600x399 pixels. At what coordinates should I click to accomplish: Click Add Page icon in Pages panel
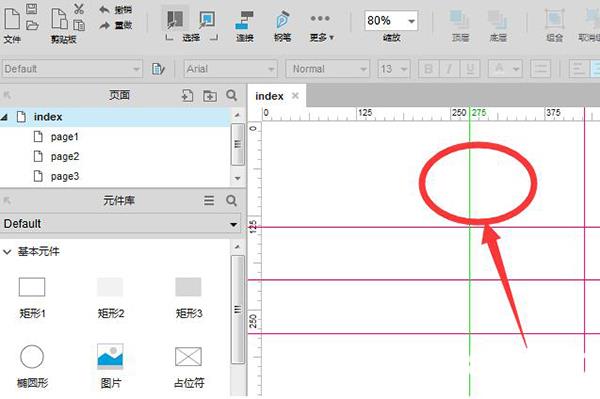pyautogui.click(x=187, y=95)
